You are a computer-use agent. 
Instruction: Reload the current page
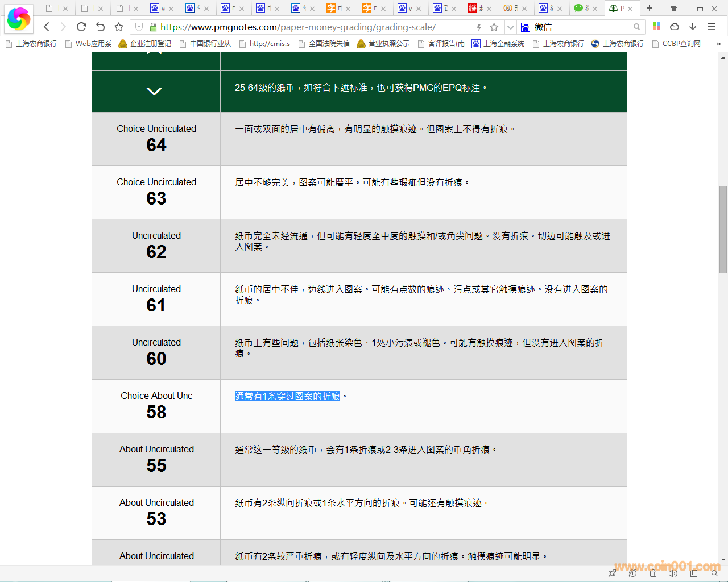tap(81, 27)
